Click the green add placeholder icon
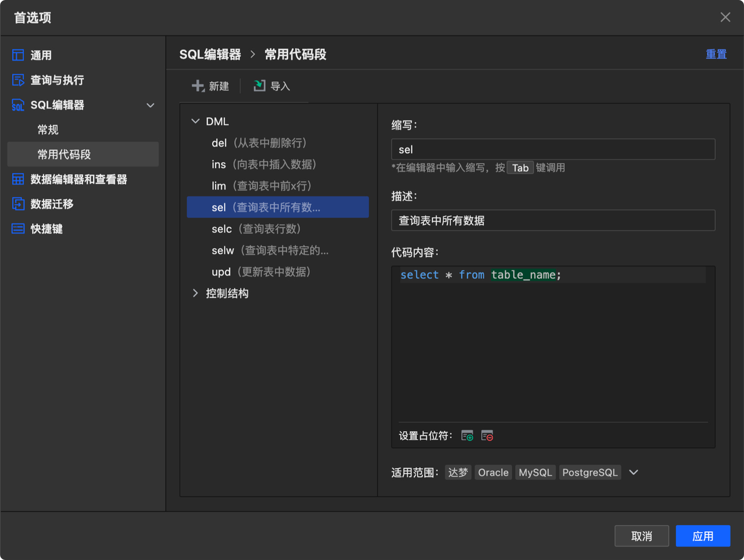The height and width of the screenshot is (560, 744). [x=467, y=435]
